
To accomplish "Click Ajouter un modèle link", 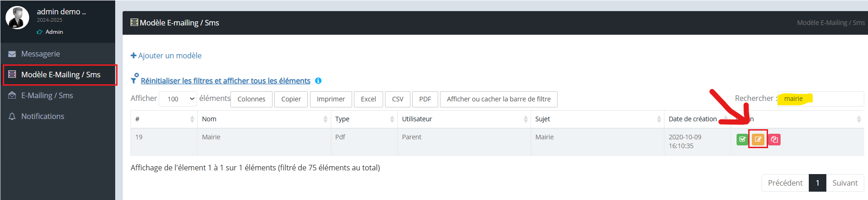I will [166, 56].
